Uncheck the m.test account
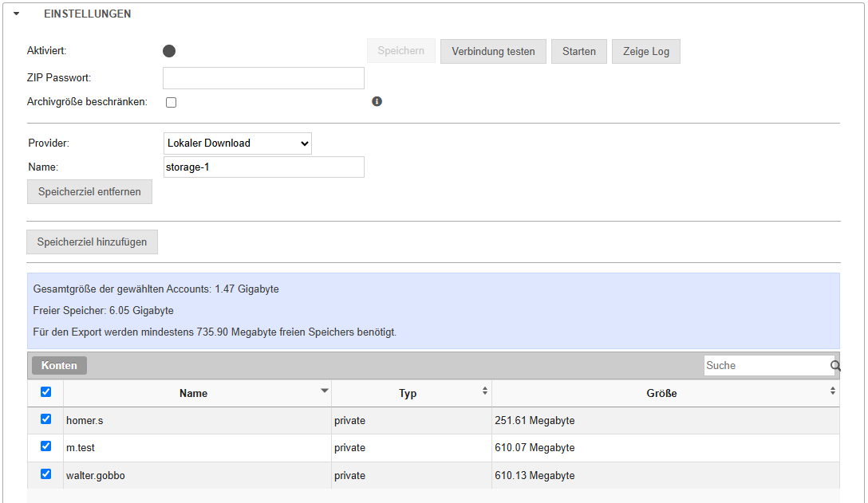The image size is (868, 503). [x=45, y=446]
